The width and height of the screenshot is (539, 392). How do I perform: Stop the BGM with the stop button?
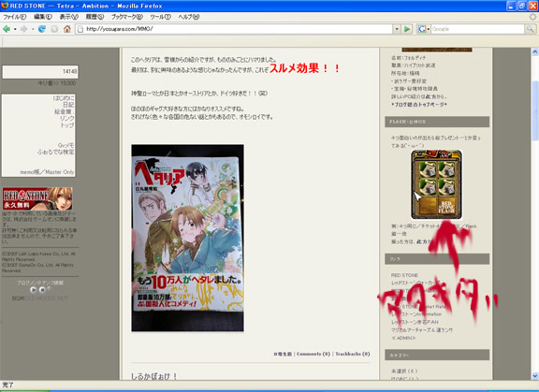click(x=42, y=290)
